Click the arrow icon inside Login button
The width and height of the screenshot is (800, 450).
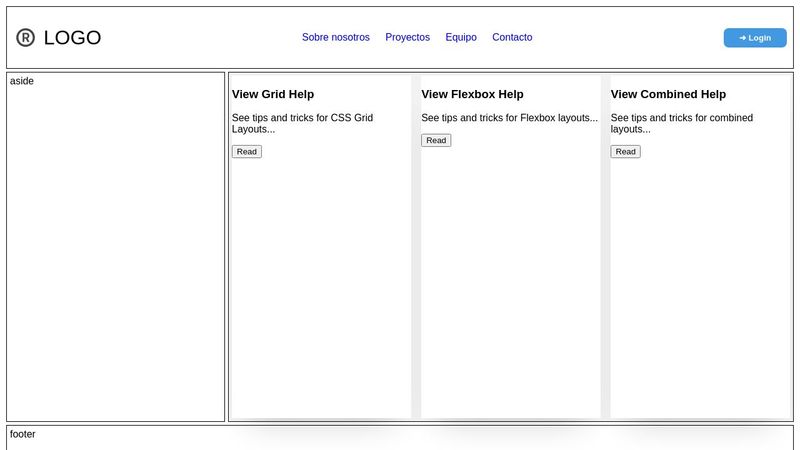coord(743,38)
